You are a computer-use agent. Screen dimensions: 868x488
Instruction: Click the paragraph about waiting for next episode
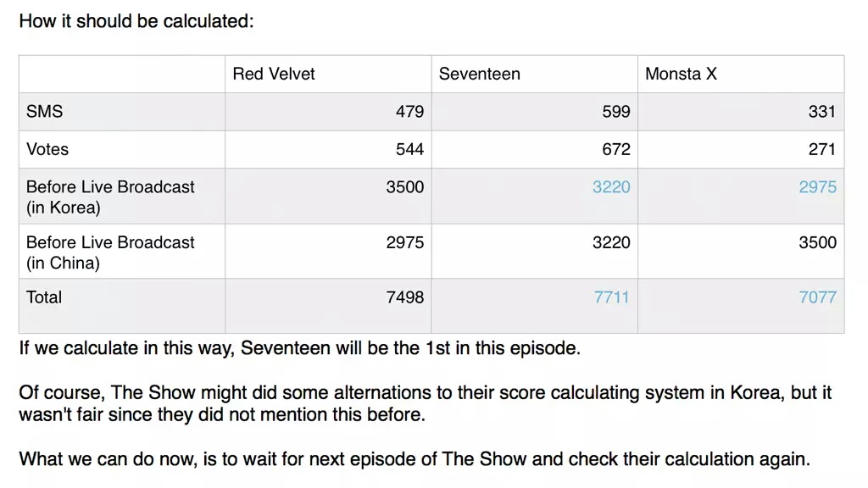(x=415, y=459)
